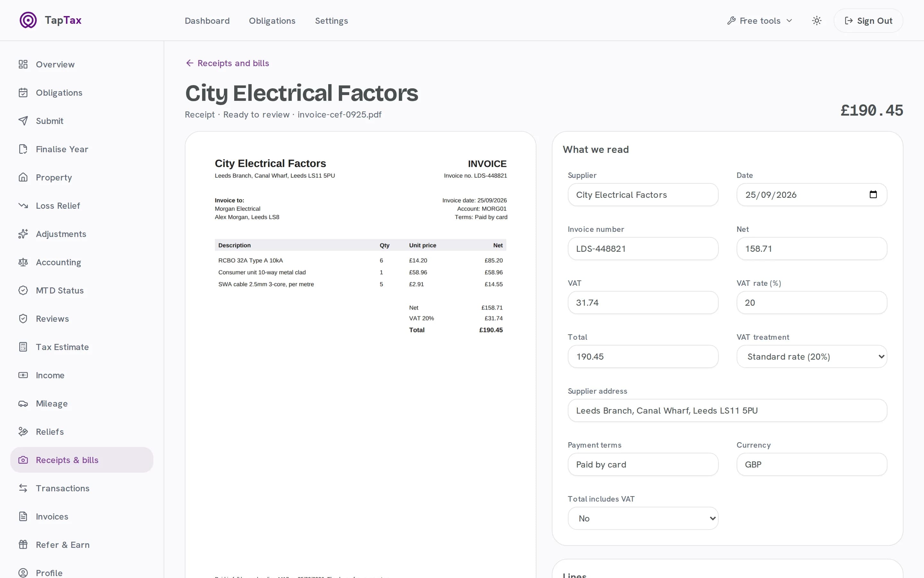Open Refer & Earn from sidebar
924x578 pixels.
(x=82, y=545)
